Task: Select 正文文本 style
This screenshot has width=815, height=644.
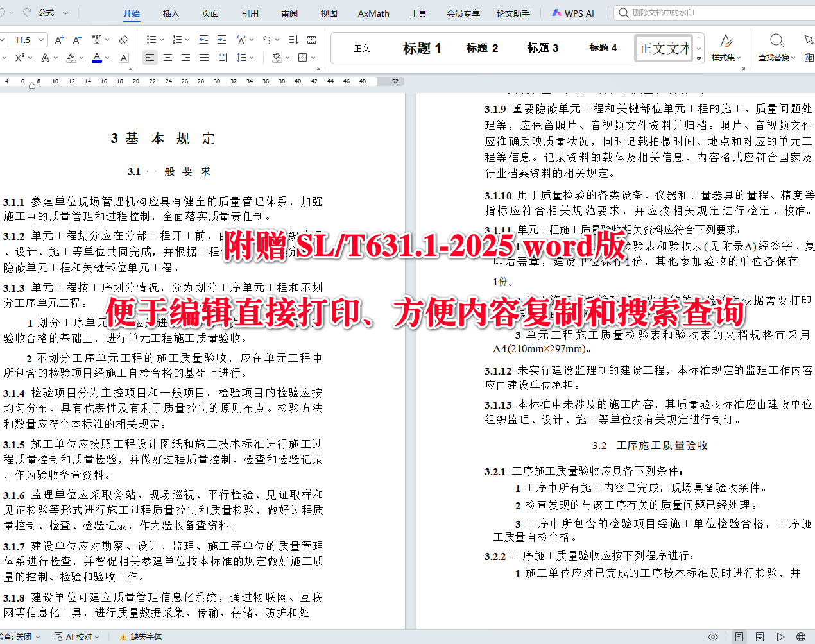Action: click(x=664, y=48)
